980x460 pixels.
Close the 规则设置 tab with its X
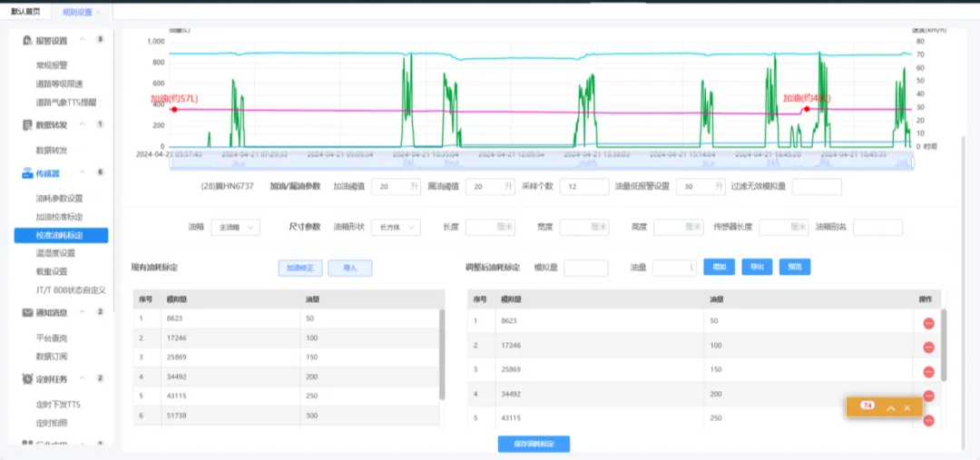click(x=98, y=12)
